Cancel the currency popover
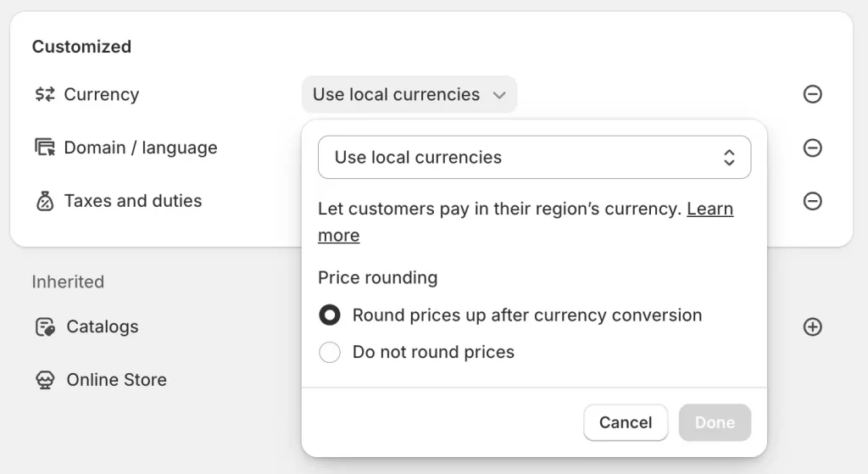The height and width of the screenshot is (474, 868). pyautogui.click(x=626, y=422)
